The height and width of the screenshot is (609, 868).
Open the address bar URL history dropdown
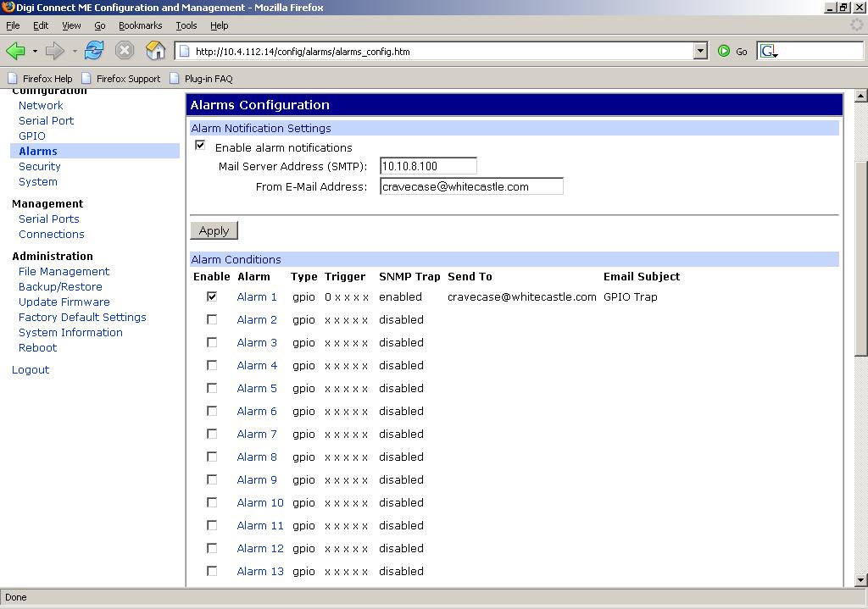point(700,51)
